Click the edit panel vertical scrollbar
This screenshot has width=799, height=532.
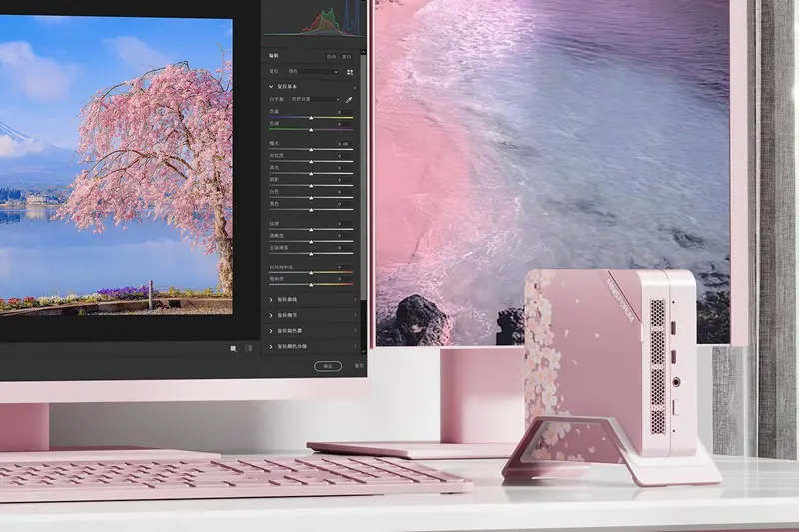pos(363,179)
